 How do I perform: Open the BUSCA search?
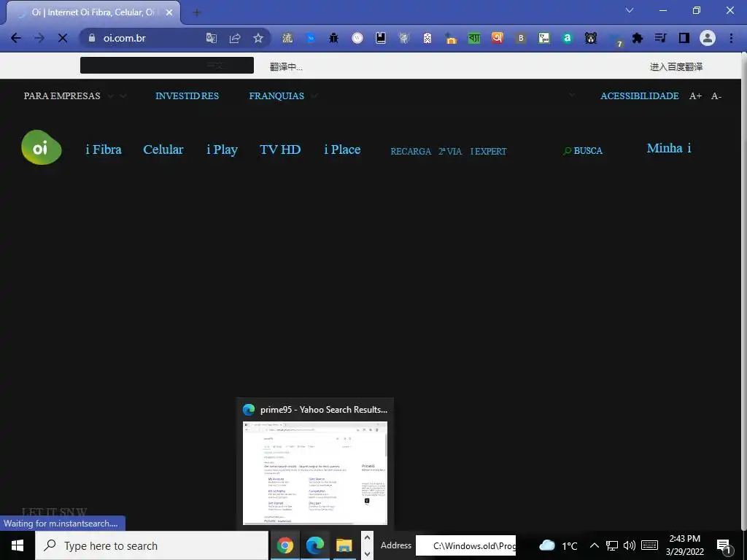[x=583, y=150]
